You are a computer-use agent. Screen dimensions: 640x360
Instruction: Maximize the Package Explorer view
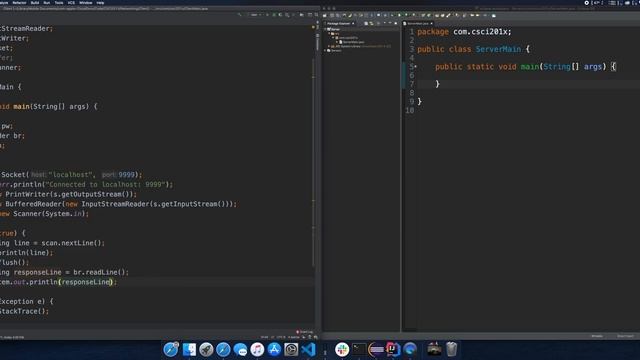[396, 23]
